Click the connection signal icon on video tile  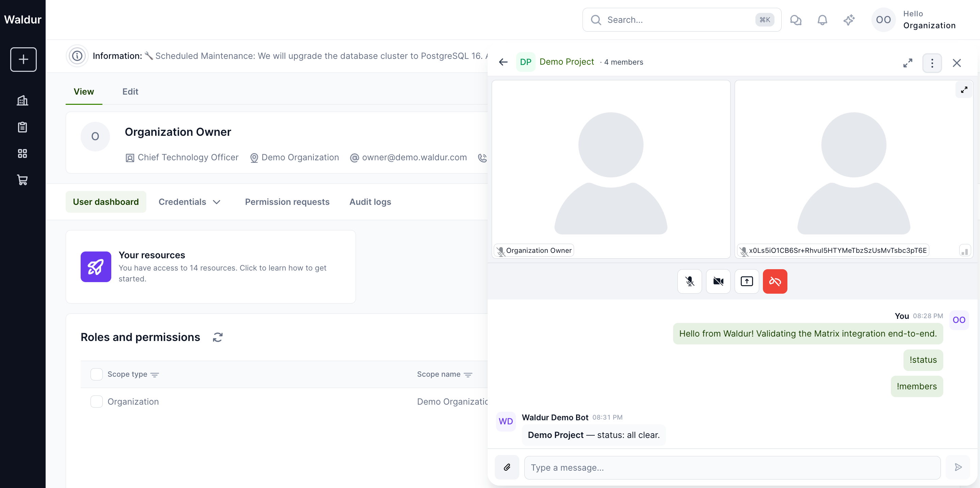coord(965,251)
